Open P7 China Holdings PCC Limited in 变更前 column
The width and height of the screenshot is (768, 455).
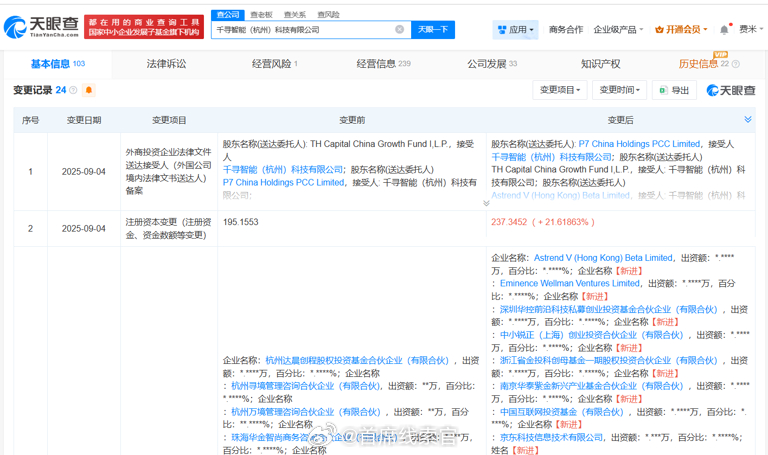pos(284,182)
